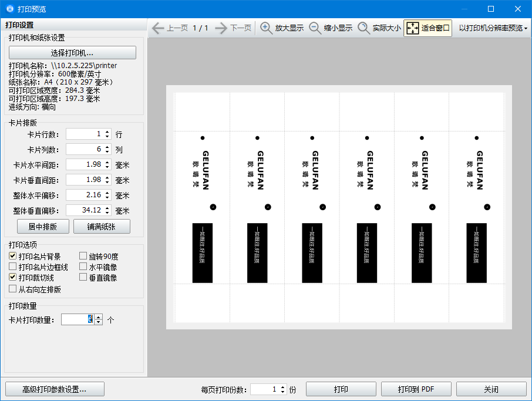Open 高级打印参数设置 dialog

tap(55, 389)
